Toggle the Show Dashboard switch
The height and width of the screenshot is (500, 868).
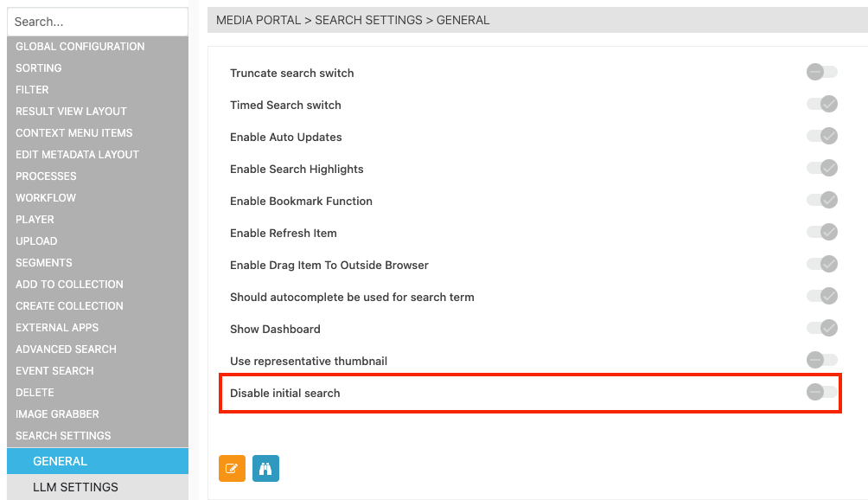tap(821, 328)
